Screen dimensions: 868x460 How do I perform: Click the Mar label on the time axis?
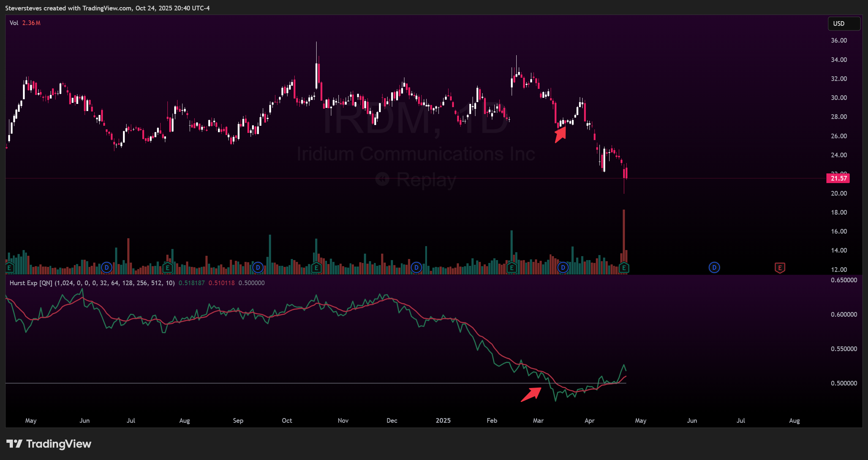(538, 421)
